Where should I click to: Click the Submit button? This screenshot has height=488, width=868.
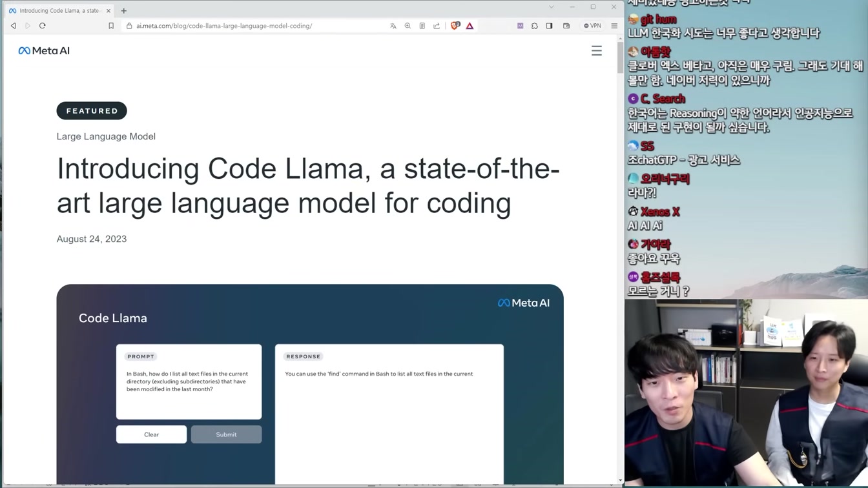click(226, 434)
